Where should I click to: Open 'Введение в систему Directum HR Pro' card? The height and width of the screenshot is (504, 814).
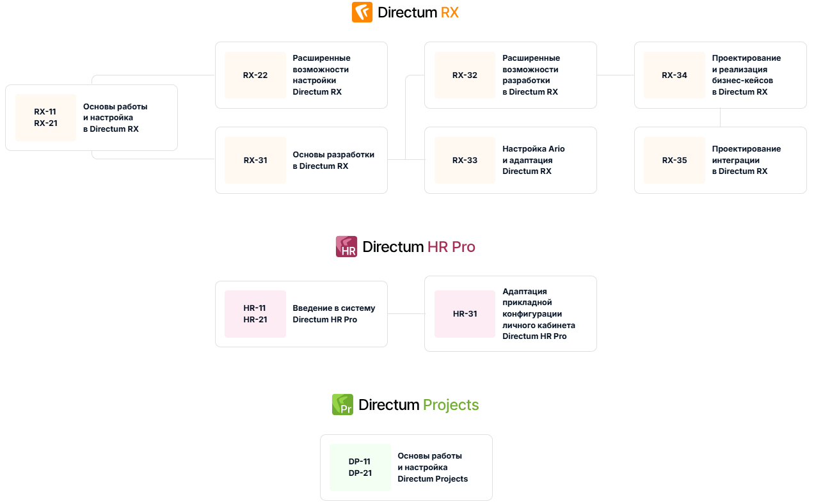(301, 314)
